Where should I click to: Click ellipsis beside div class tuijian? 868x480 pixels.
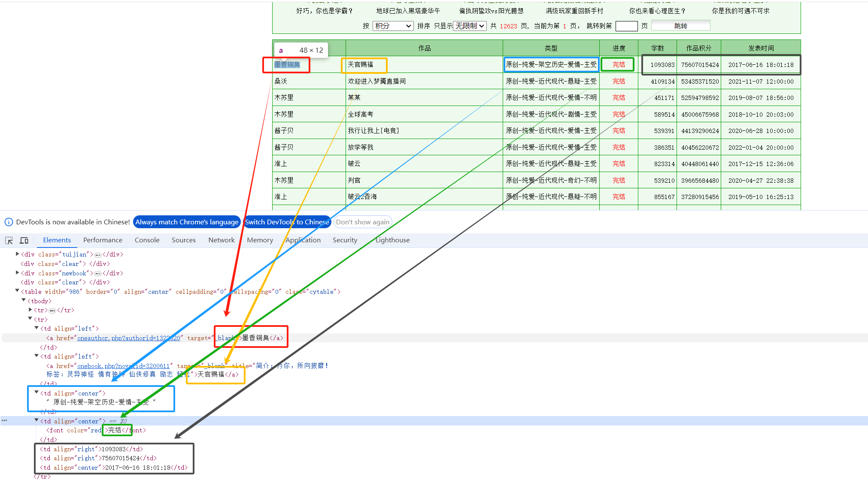[x=98, y=255]
